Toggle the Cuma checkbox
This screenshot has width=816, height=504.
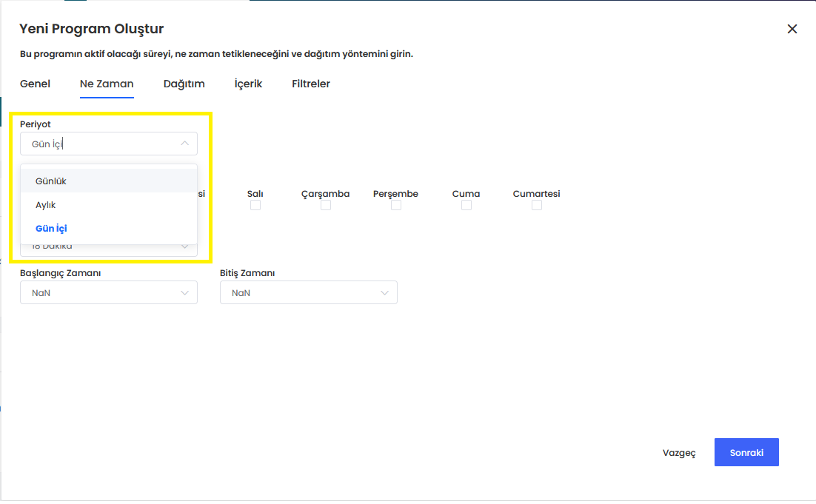[466, 206]
